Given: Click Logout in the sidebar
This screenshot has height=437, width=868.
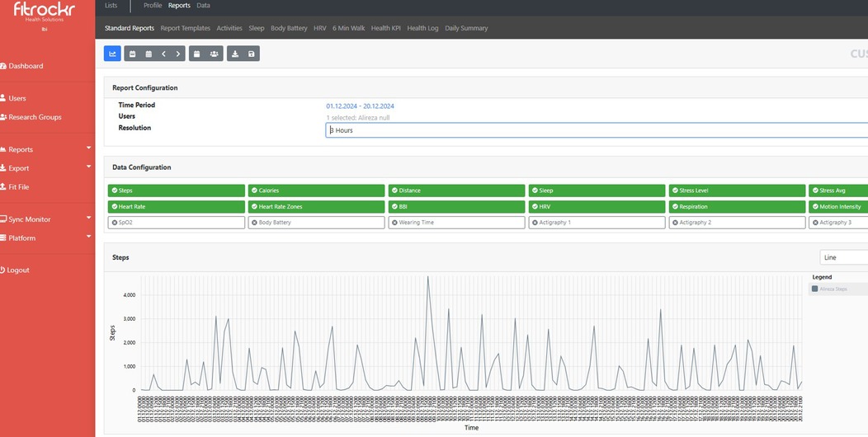Looking at the screenshot, I should (x=18, y=270).
